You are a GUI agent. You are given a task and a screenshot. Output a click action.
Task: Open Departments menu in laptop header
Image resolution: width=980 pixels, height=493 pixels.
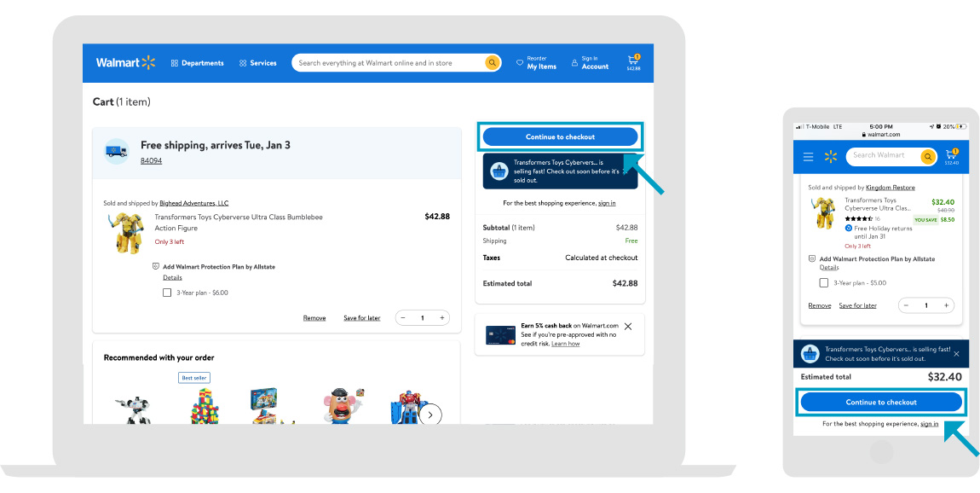click(197, 63)
